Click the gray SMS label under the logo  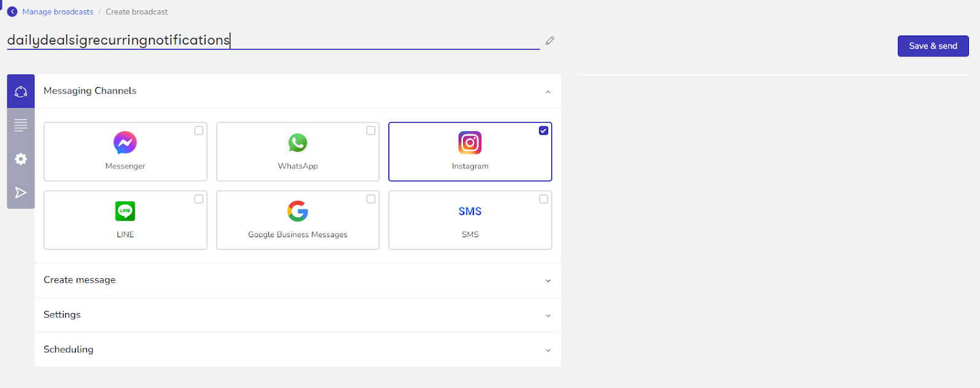click(x=470, y=235)
